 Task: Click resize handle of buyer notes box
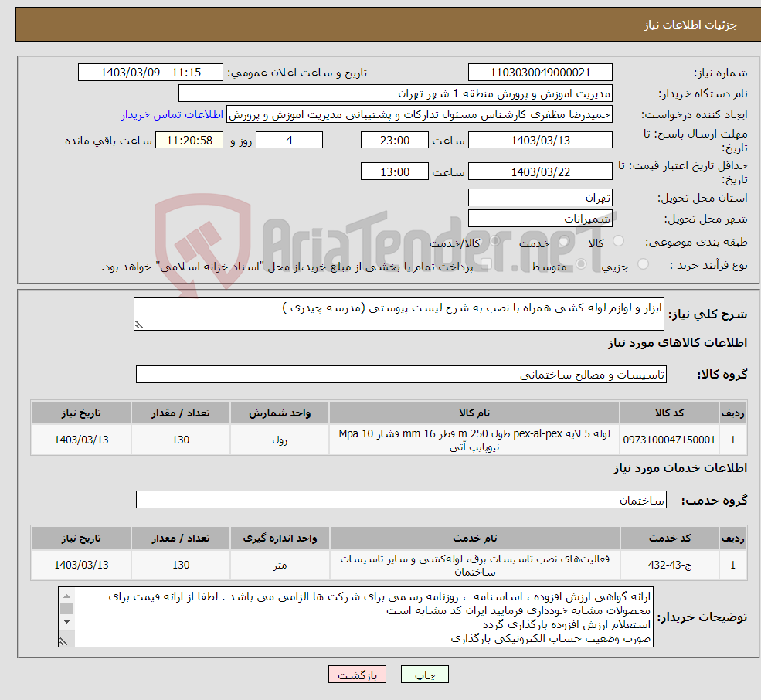tap(63, 642)
